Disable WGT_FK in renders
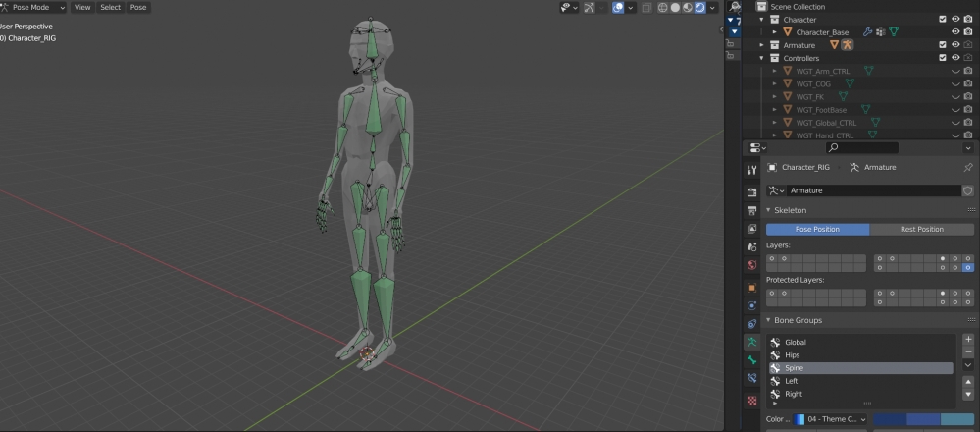This screenshot has height=432, width=980. [968, 97]
